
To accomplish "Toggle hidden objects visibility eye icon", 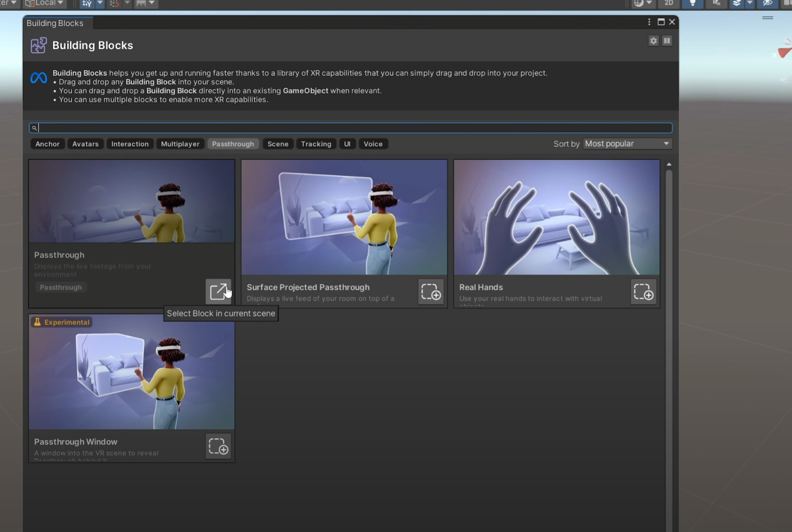I will 767,3.
